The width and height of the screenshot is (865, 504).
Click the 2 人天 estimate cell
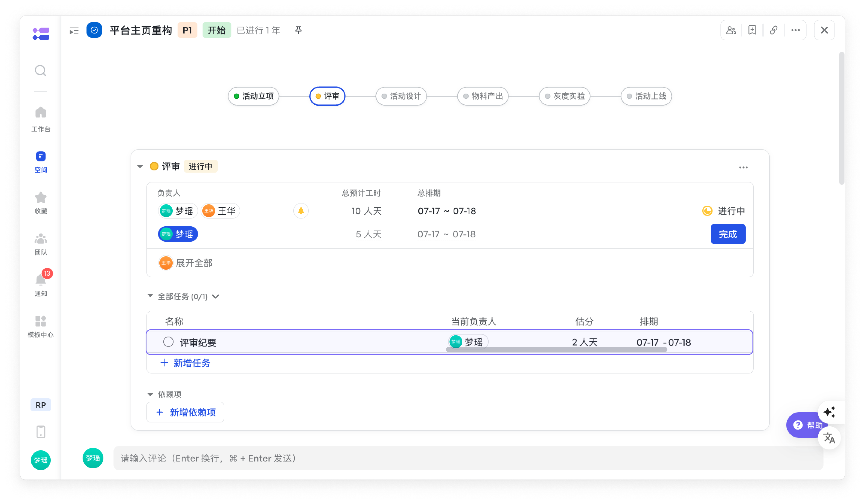pyautogui.click(x=585, y=342)
